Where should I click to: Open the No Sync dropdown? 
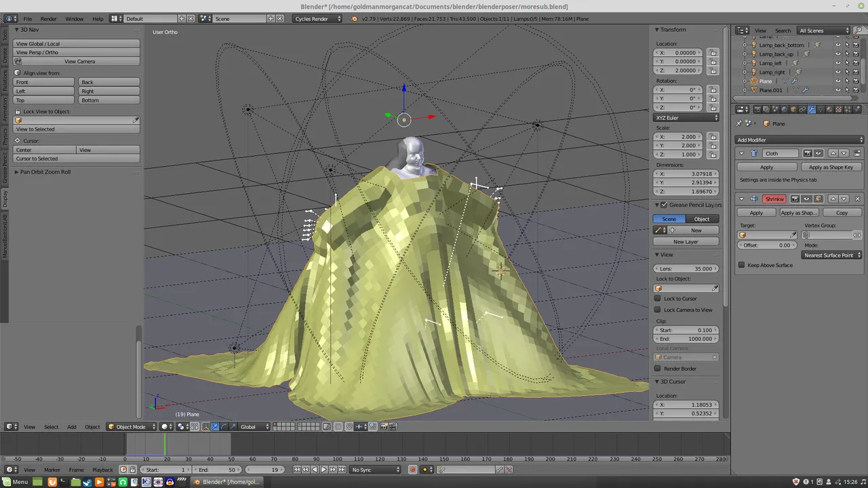(376, 470)
